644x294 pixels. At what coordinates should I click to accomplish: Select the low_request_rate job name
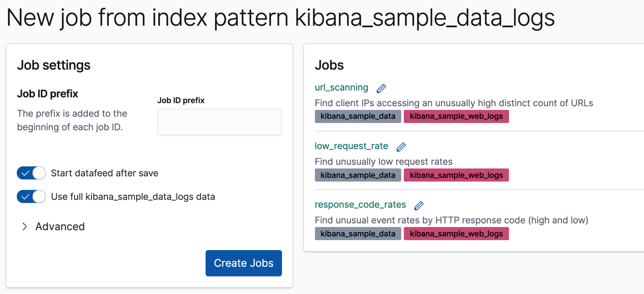(x=351, y=146)
